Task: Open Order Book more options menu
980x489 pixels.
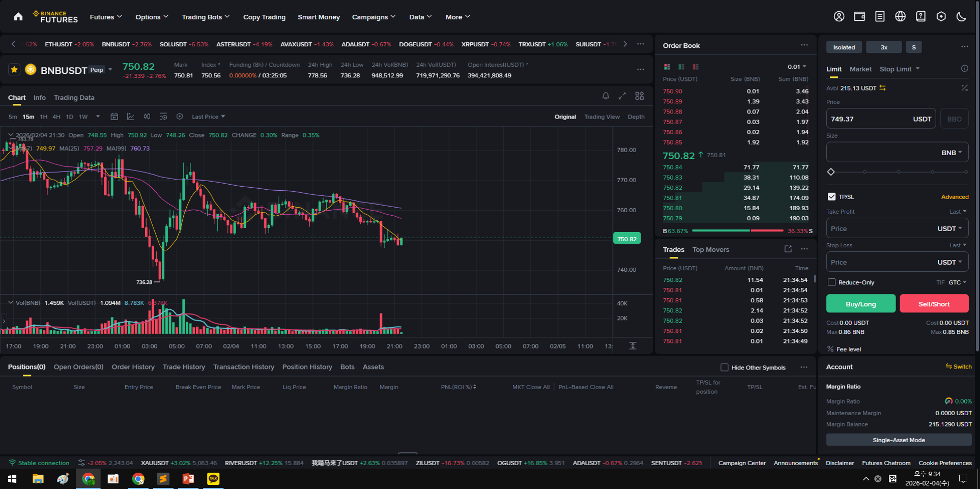Action: coord(804,45)
